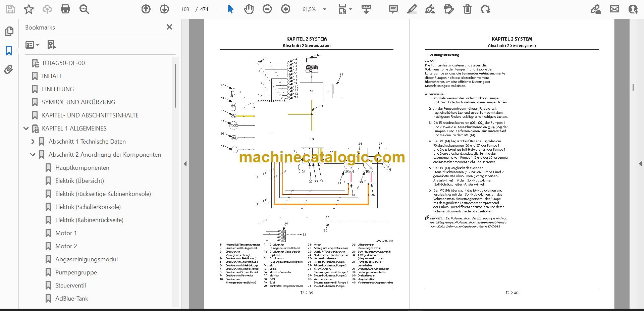Collapse the left navigation pane arrow
Image resolution: width=644 pixels, height=311 pixels.
tap(185, 164)
